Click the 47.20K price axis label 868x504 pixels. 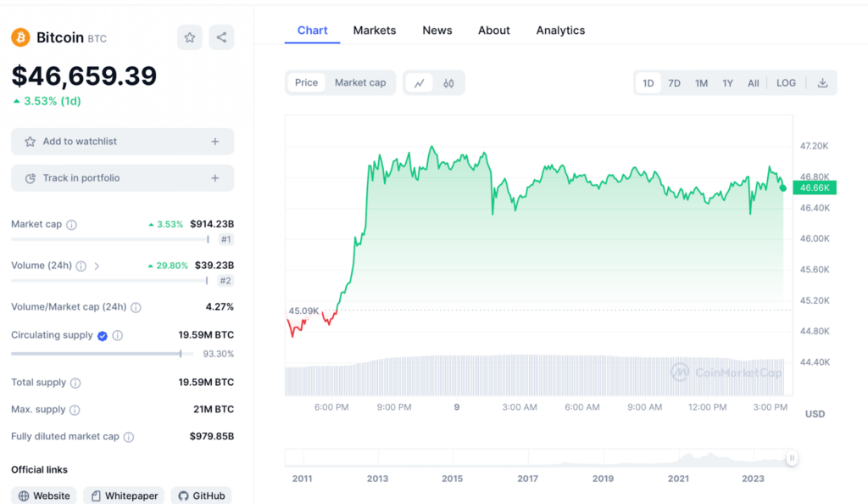tap(815, 146)
